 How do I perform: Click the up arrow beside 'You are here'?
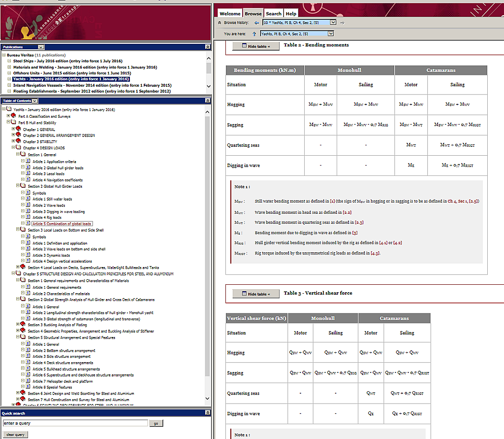pos(254,34)
